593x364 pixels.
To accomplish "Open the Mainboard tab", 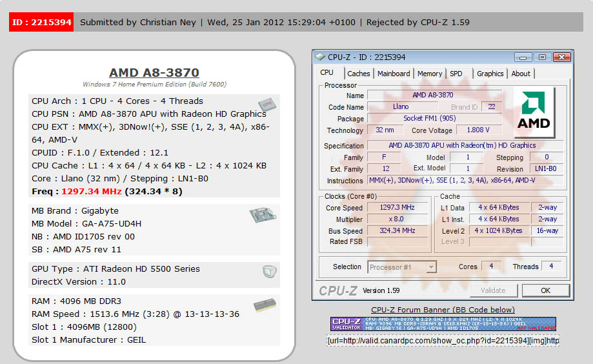I will pyautogui.click(x=394, y=74).
